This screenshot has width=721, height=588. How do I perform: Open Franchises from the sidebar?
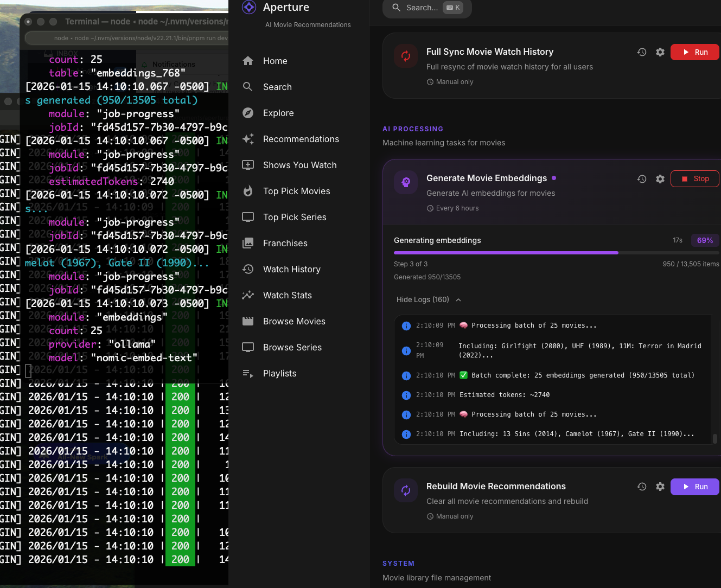285,243
